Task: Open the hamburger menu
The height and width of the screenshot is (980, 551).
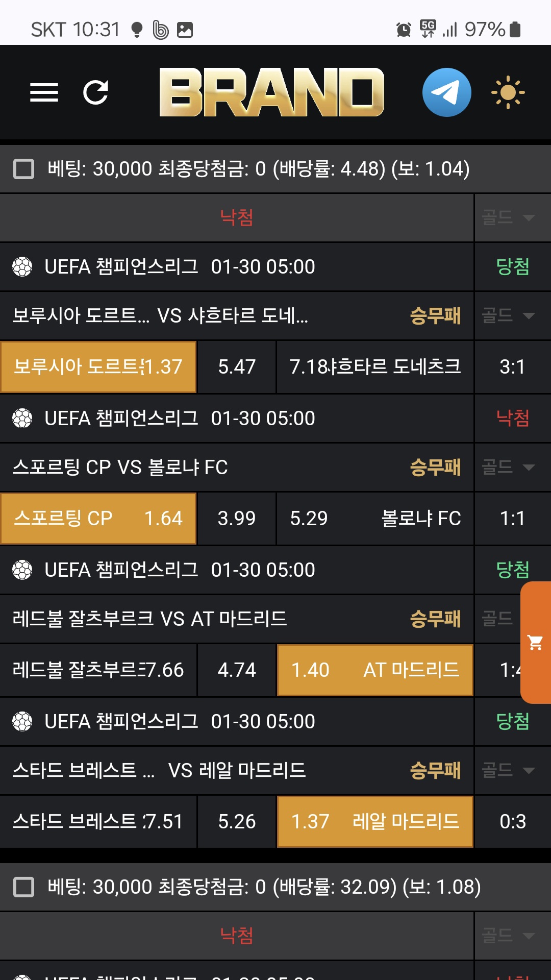Action: [x=44, y=92]
